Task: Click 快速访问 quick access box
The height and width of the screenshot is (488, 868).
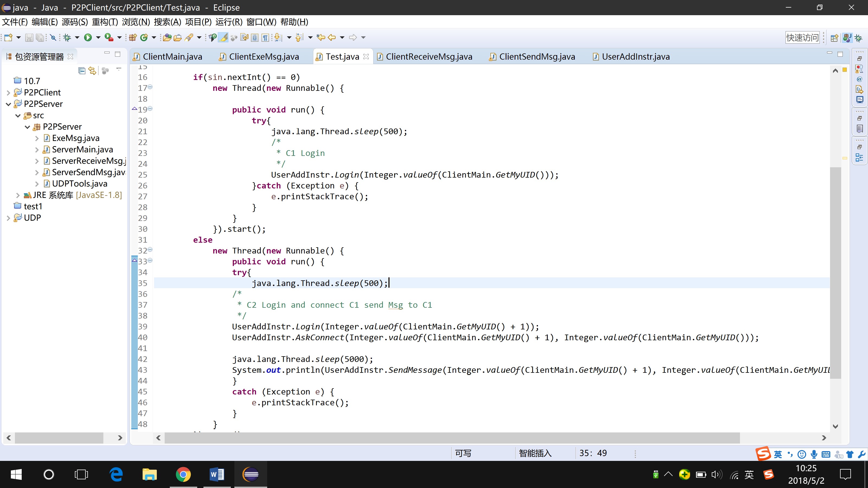Action: 802,37
